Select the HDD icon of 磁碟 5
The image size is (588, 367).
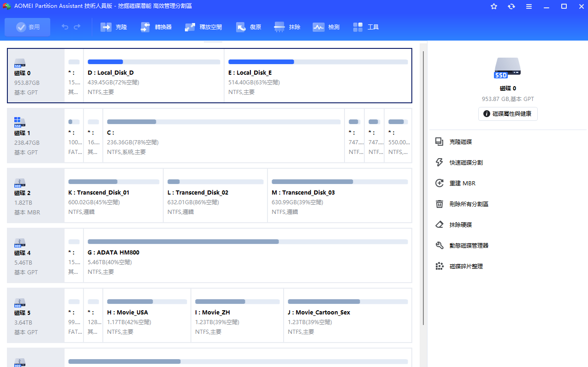(20, 302)
